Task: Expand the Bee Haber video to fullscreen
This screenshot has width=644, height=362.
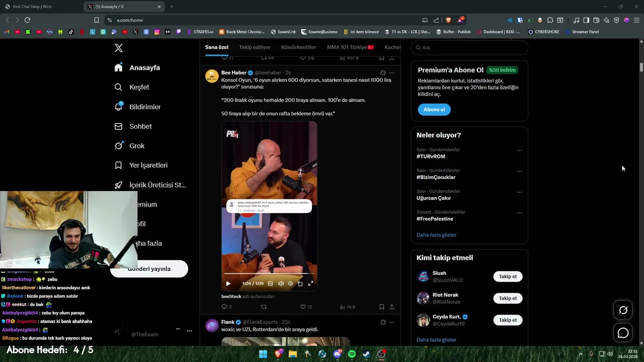Action: click(x=310, y=284)
